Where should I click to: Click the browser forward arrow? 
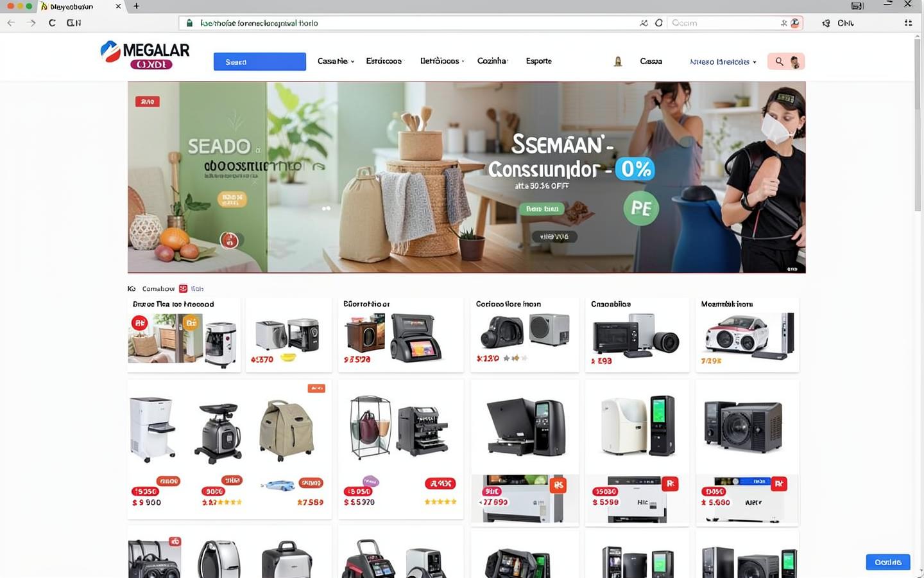tap(31, 22)
